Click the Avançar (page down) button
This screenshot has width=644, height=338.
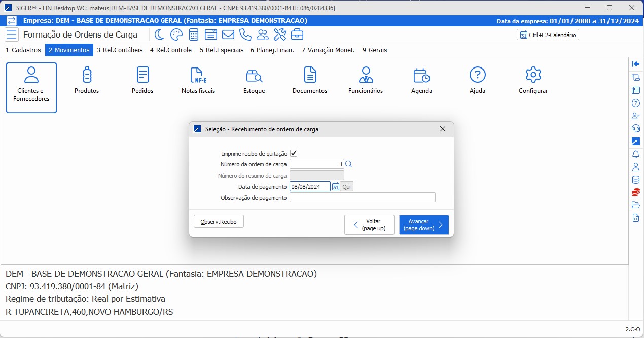click(424, 224)
